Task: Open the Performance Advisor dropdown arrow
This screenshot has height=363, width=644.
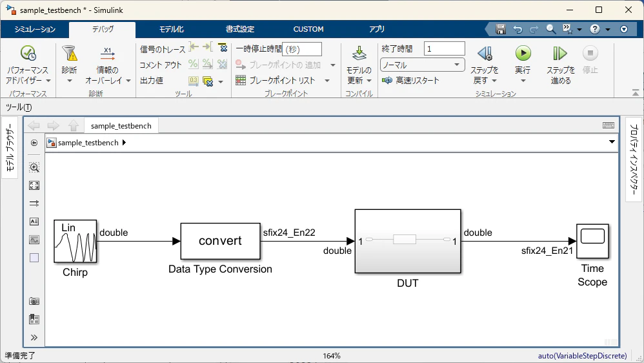Action: pyautogui.click(x=48, y=81)
